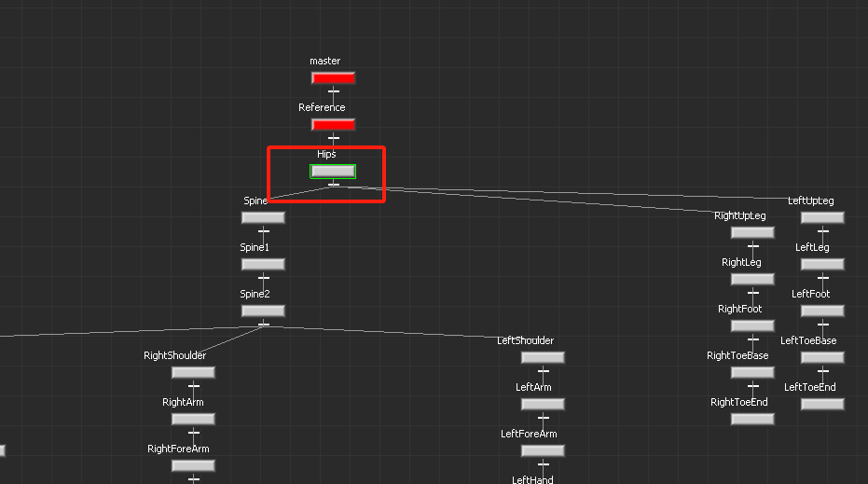Select the Spine node box
This screenshot has height=484, width=868.
(x=263, y=217)
